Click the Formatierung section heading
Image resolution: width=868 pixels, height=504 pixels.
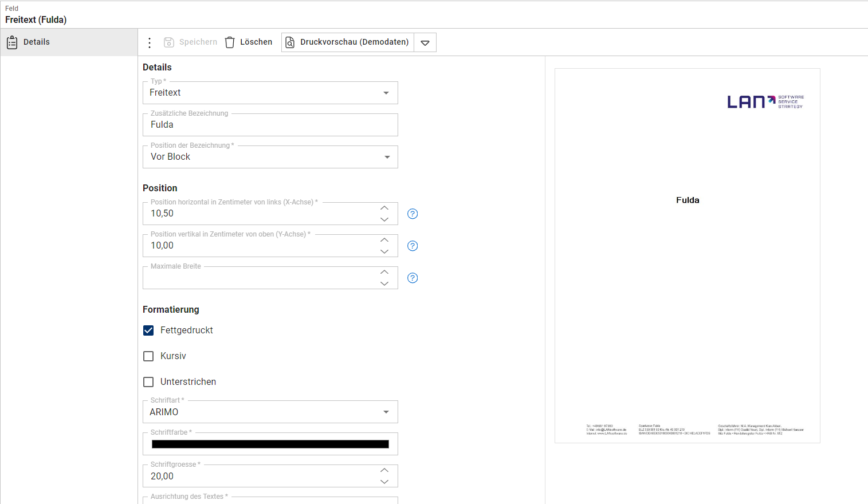coord(171,309)
